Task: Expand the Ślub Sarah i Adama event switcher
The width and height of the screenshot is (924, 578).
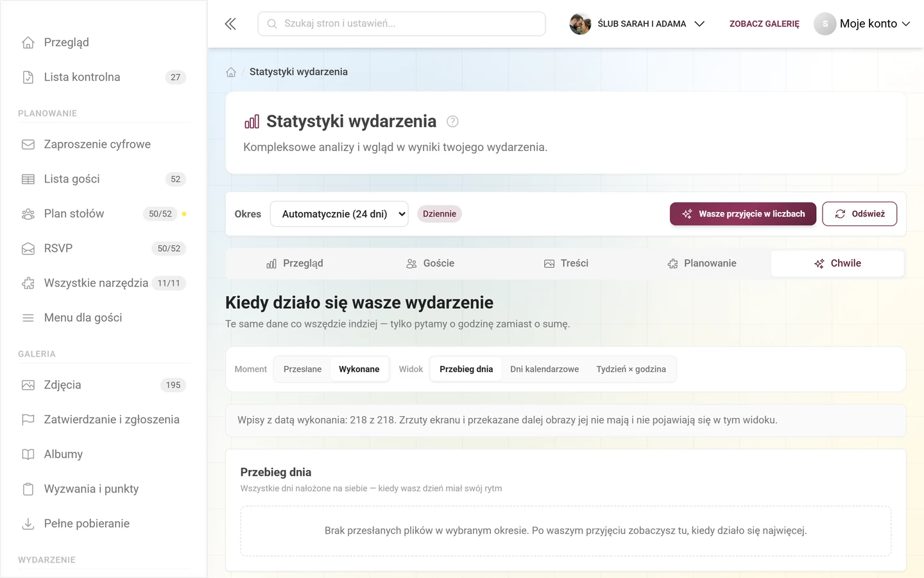Action: click(x=638, y=24)
